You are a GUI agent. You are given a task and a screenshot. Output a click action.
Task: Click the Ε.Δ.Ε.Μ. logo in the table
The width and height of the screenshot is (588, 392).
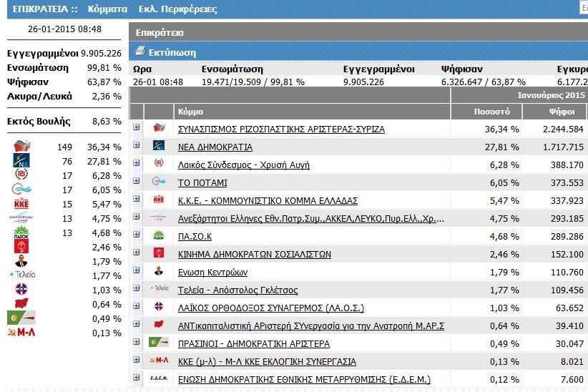coord(159,378)
